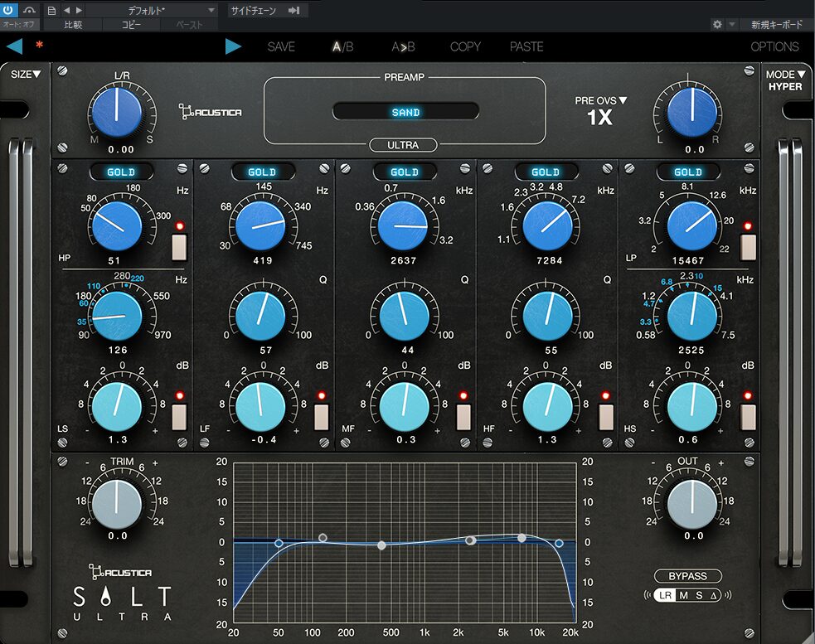
Task: Toggle the MF band enable switch
Action: point(463,416)
